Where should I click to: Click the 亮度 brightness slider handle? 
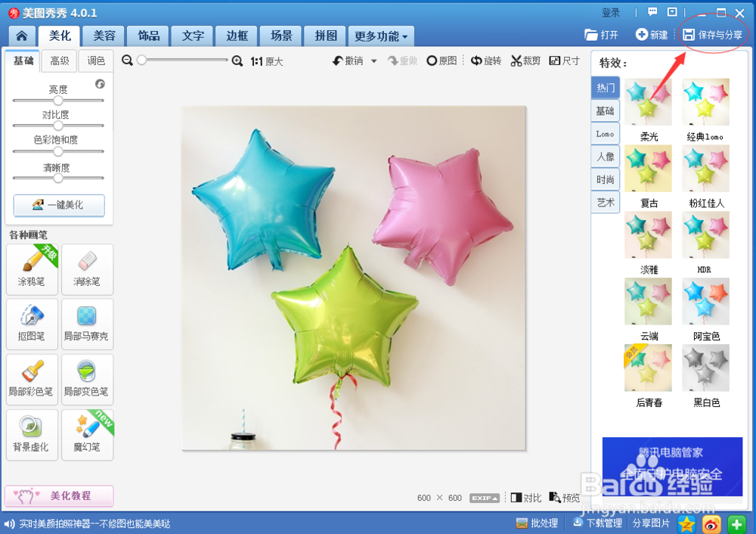coord(58,101)
